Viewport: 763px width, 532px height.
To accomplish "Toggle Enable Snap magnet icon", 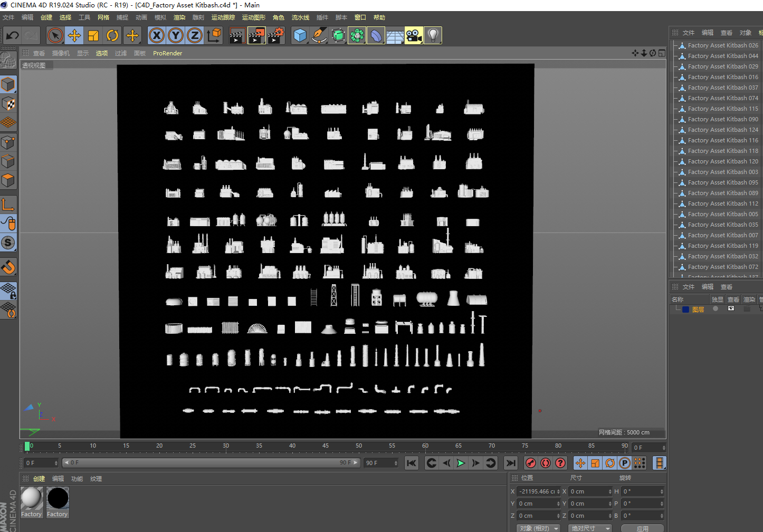I will point(8,267).
